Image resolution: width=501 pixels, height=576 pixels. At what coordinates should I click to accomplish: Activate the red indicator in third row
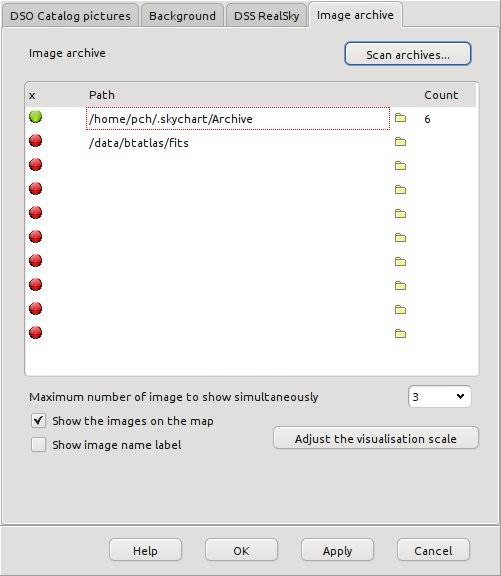(x=36, y=165)
